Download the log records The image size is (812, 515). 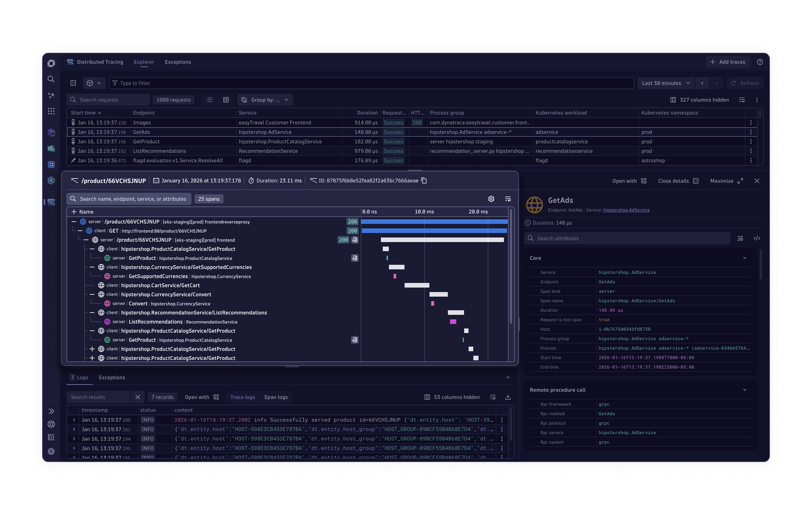click(508, 397)
